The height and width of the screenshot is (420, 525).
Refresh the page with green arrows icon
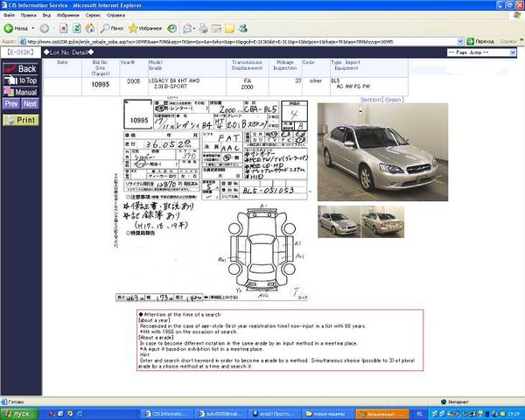pyautogui.click(x=77, y=29)
